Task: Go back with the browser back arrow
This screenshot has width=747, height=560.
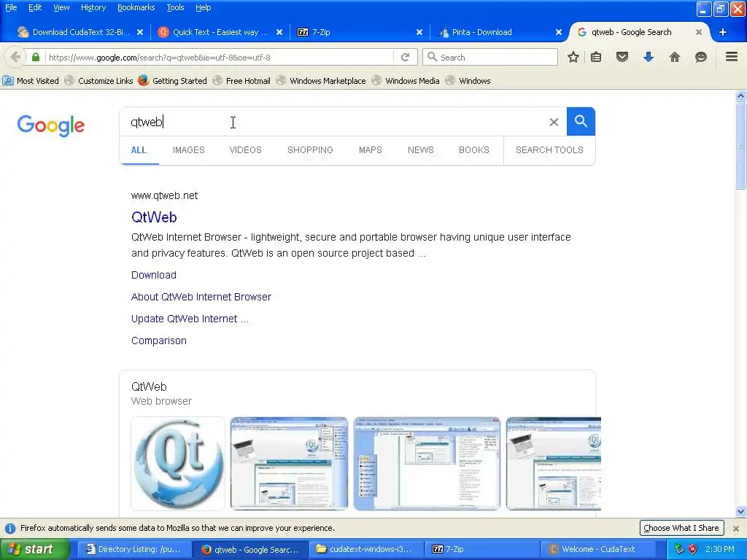Action: tap(15, 57)
